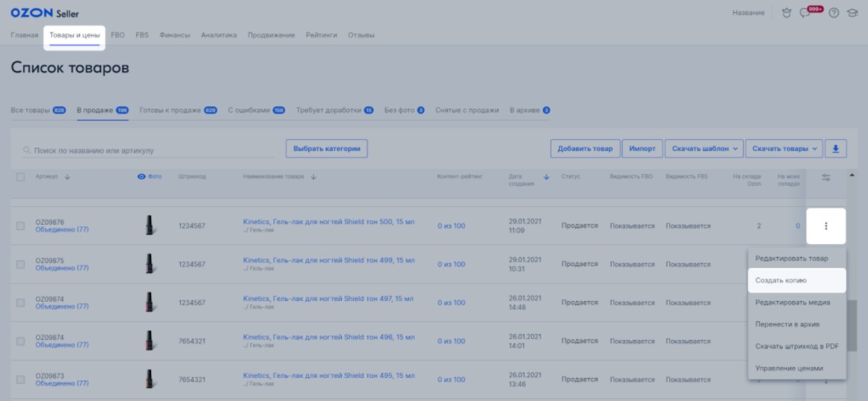Open the FBS nav item

142,35
